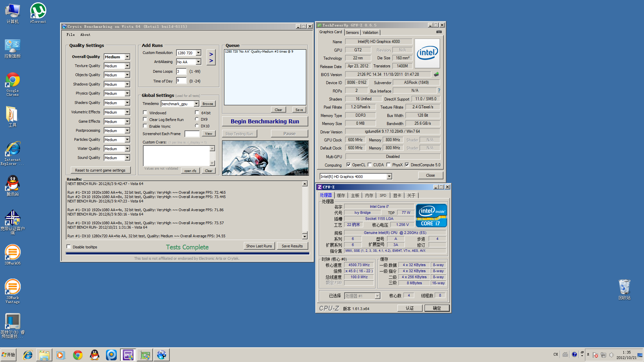Switch to the Validation tab in GPU-Z
This screenshot has width=644, height=362.
point(370,33)
